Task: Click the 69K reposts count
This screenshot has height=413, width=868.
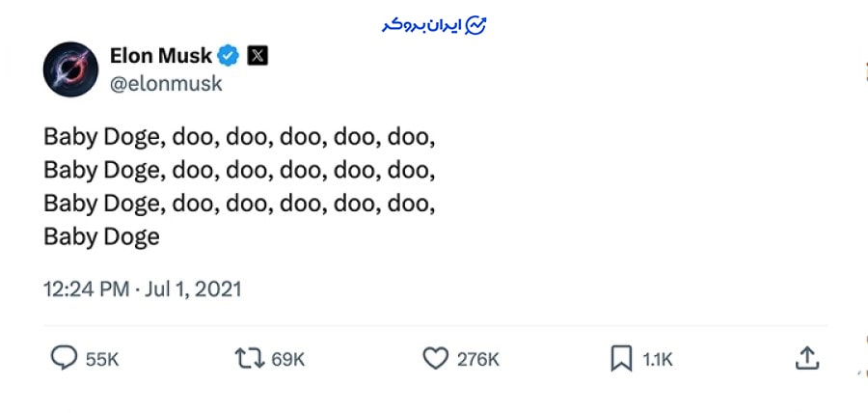Action: (287, 360)
